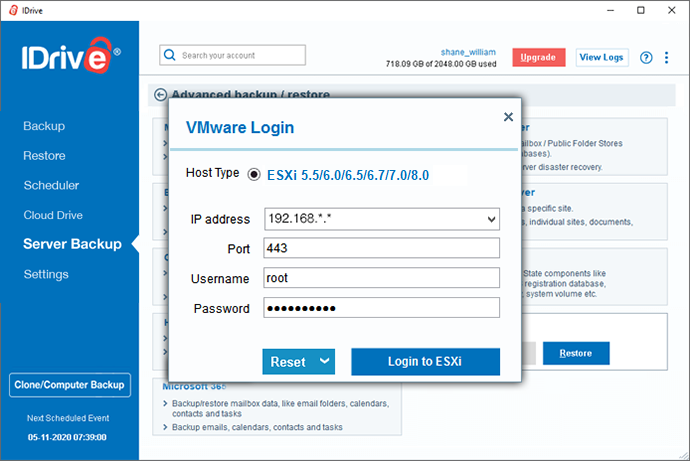Open the IP address dropdown arrow
The image size is (690, 461).
(x=492, y=219)
